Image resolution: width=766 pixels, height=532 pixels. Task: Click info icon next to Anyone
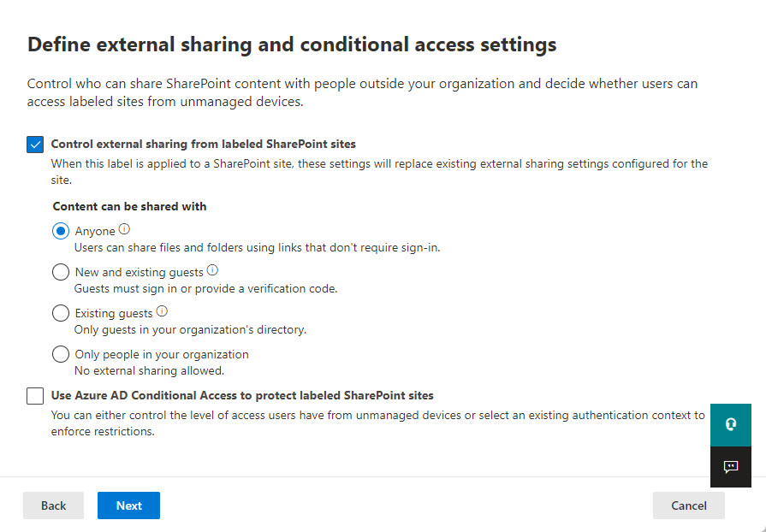(124, 229)
